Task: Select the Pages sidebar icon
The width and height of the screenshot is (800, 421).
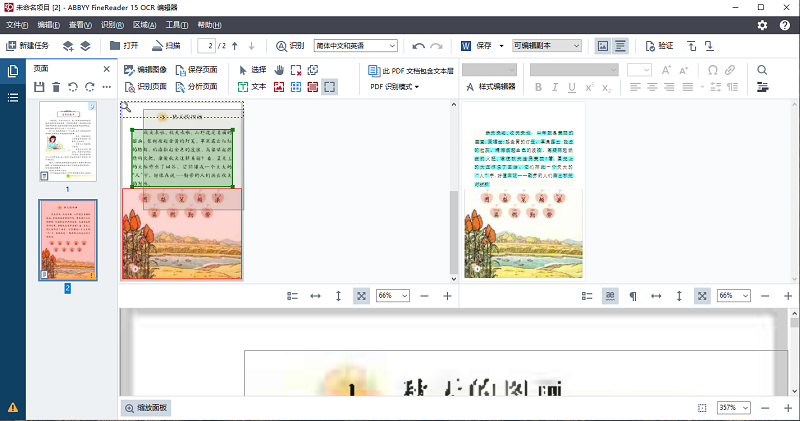Action: coord(13,71)
